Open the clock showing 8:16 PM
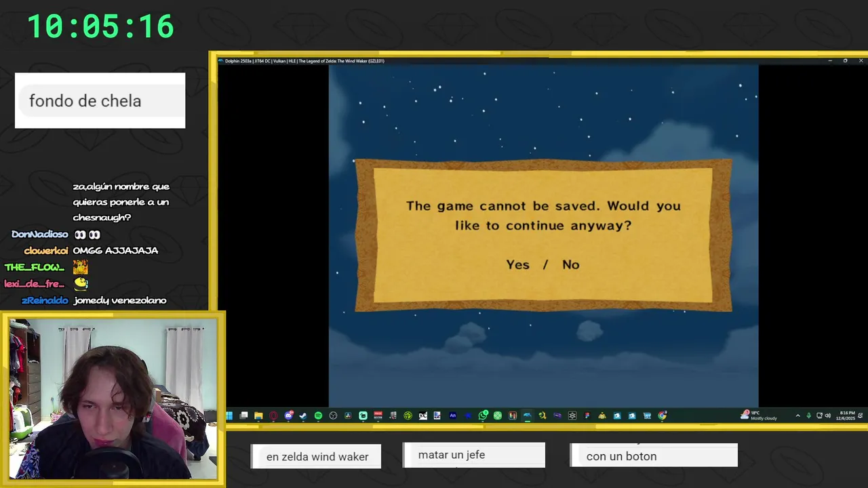Viewport: 868px width, 488px height. point(847,415)
